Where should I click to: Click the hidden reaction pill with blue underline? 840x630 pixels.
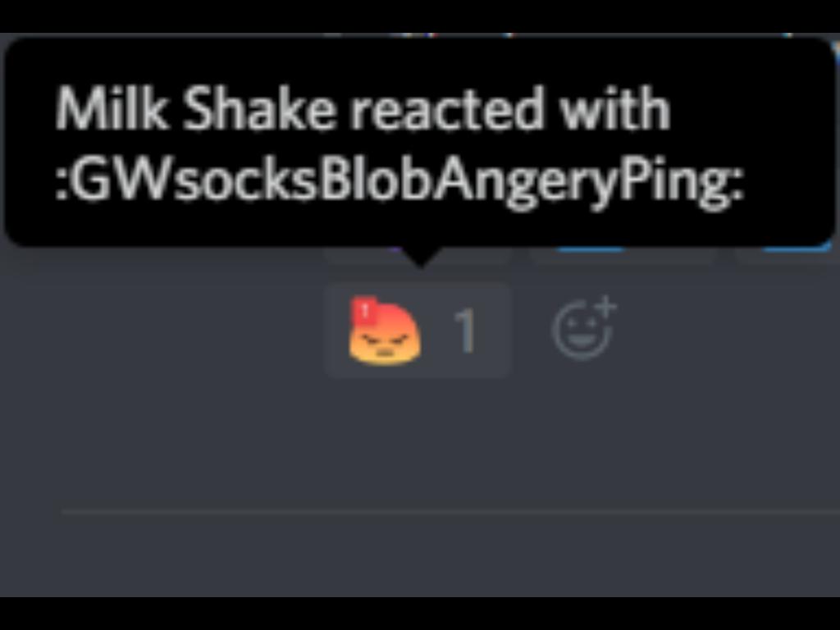(623, 255)
